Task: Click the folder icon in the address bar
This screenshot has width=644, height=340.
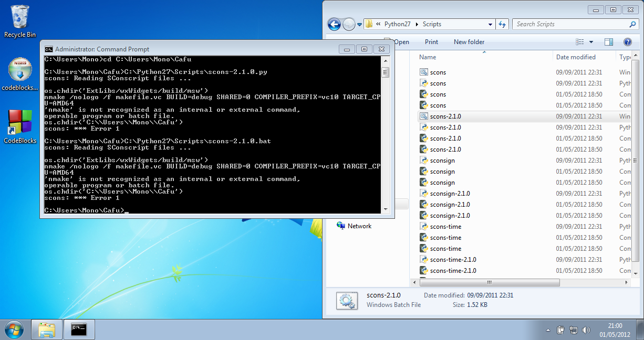Action: 369,24
